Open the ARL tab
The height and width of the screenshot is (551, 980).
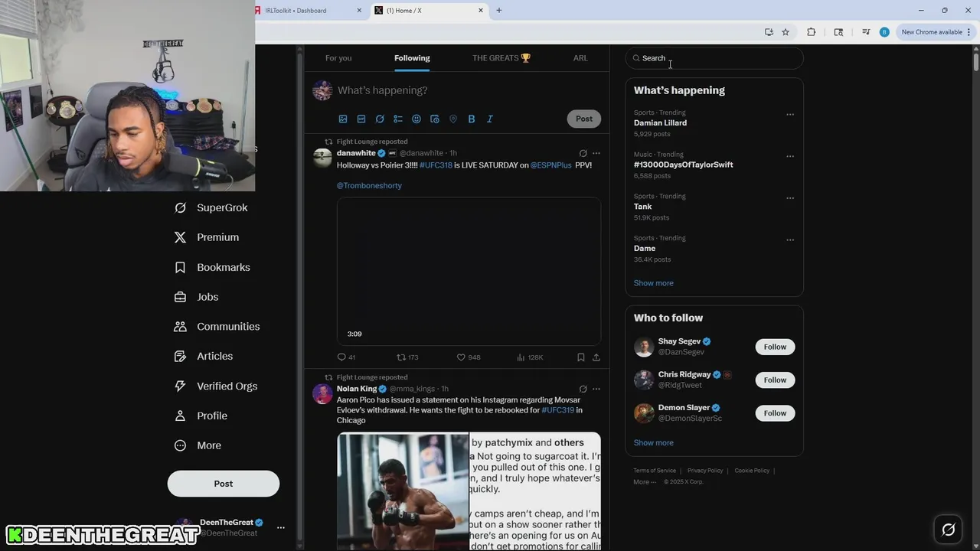click(580, 58)
